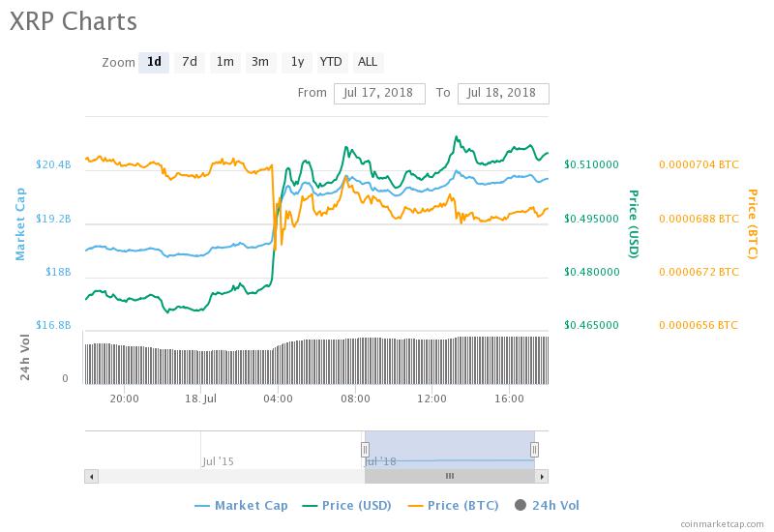This screenshot has width=774, height=532.
Task: Select the 1y zoom range
Action: pyautogui.click(x=297, y=62)
